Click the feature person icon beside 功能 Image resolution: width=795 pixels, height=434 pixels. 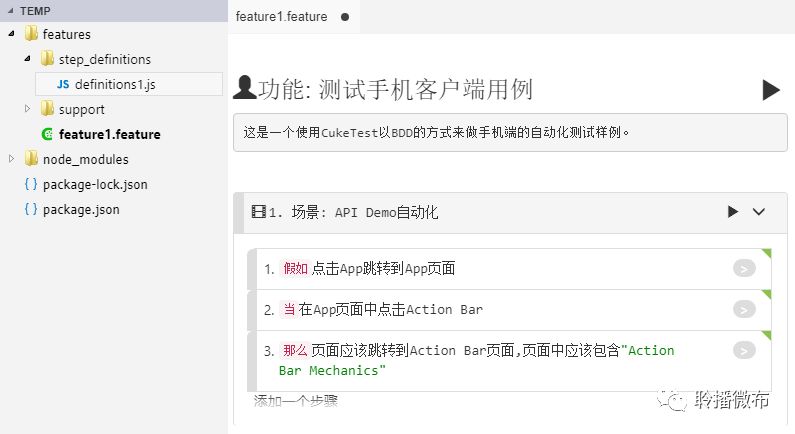pos(245,88)
